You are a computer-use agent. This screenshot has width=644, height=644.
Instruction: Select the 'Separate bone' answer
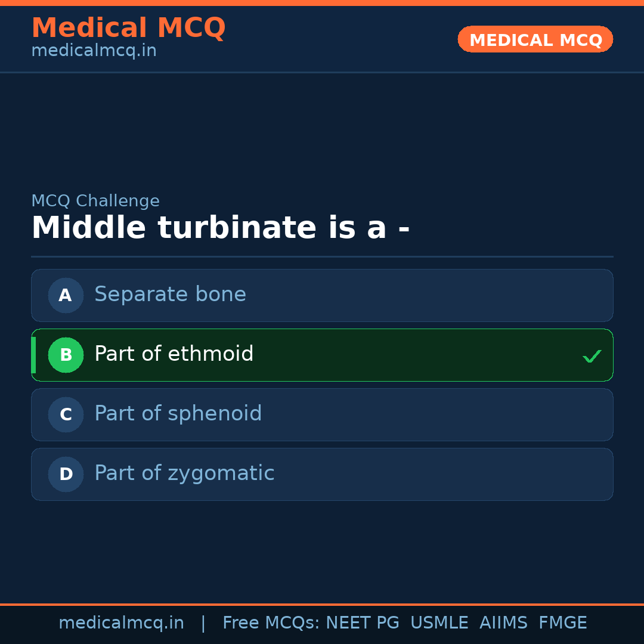(x=170, y=295)
